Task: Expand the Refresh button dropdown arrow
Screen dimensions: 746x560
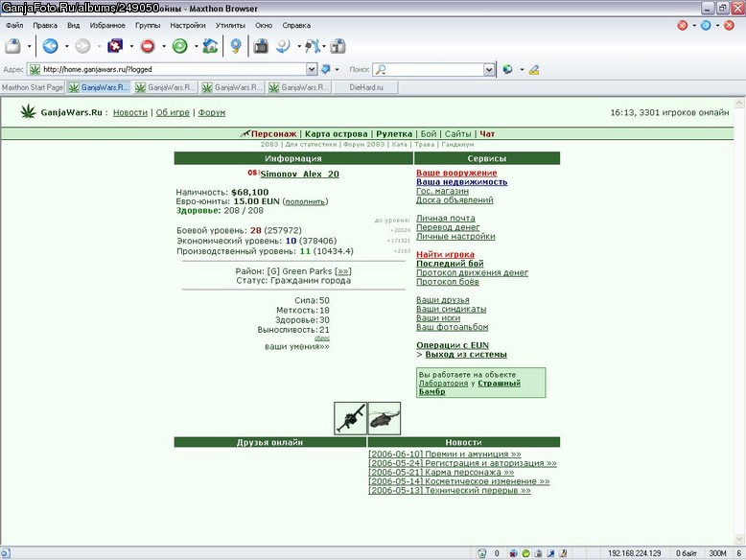Action: [196, 47]
